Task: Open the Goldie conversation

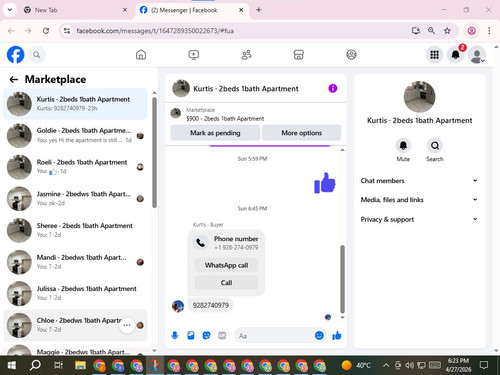Action: 75,135
